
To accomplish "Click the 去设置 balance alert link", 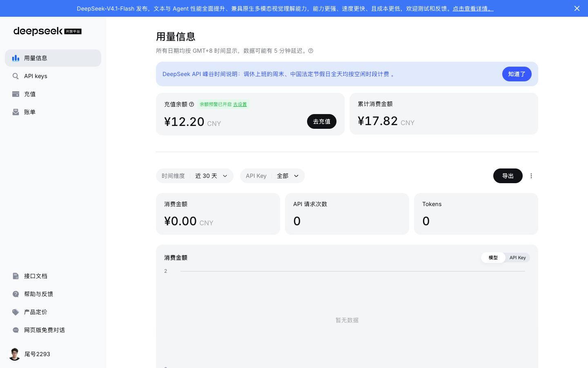I will coord(240,104).
